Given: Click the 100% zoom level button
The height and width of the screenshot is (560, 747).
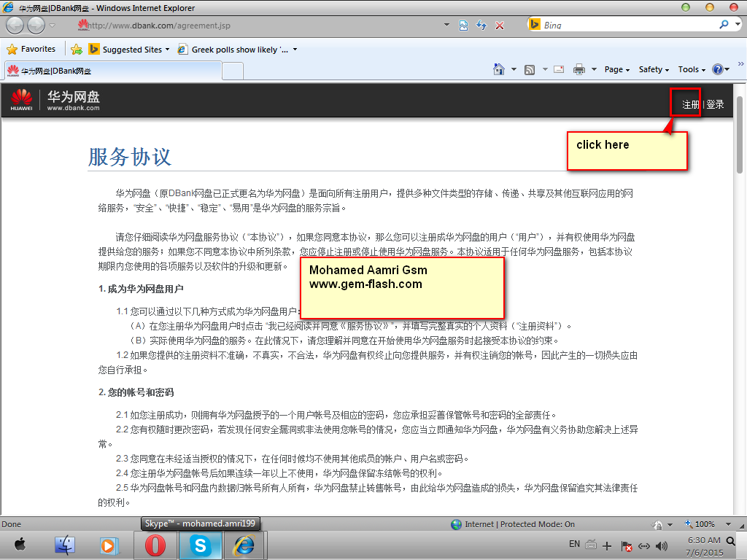Looking at the screenshot, I should click(x=700, y=524).
